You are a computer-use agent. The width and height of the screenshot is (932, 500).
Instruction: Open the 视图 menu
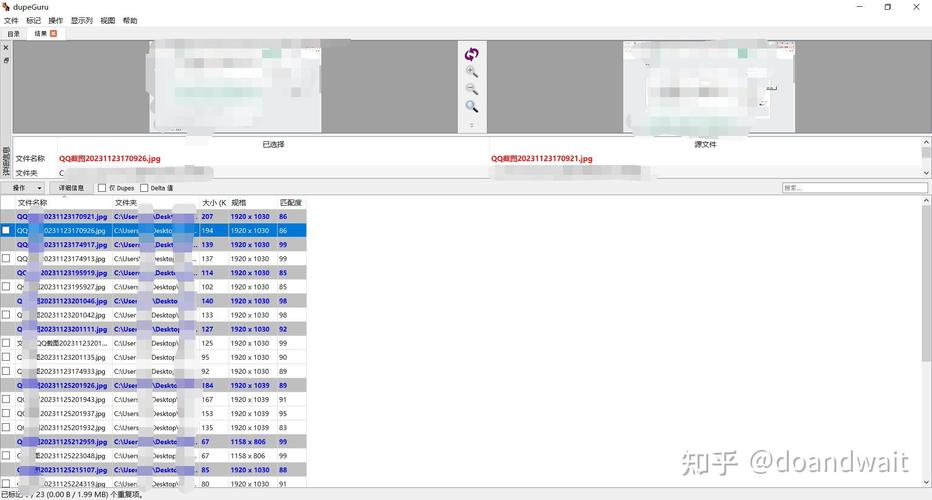(x=108, y=20)
